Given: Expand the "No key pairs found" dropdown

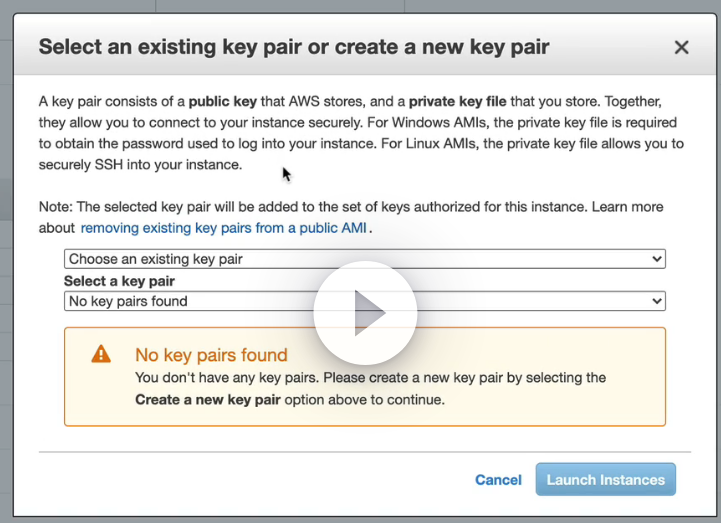Looking at the screenshot, I should [364, 301].
